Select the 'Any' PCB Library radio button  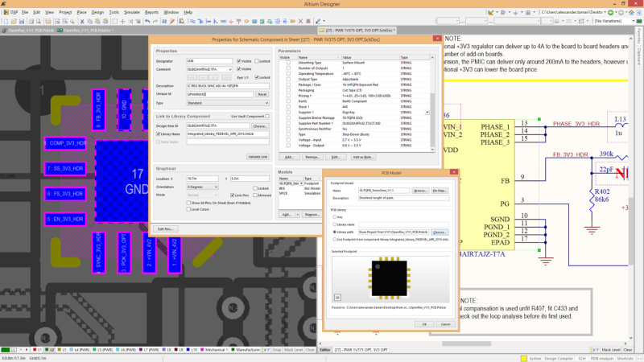pyautogui.click(x=334, y=216)
